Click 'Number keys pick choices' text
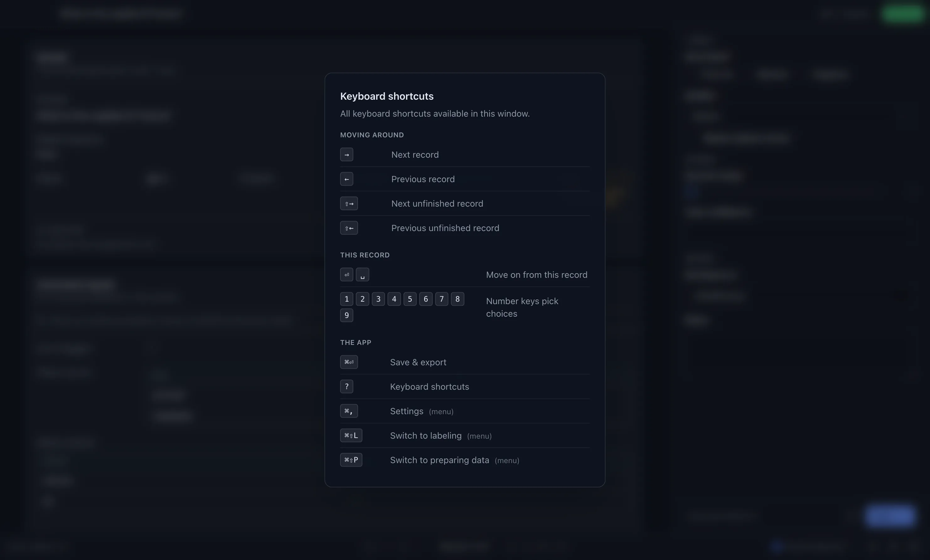Viewport: 930px width, 560px height. tap(522, 307)
